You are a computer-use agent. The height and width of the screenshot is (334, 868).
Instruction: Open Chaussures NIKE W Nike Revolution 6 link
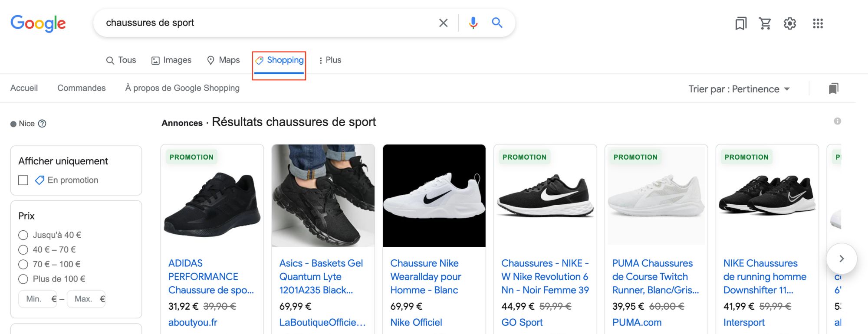point(545,277)
